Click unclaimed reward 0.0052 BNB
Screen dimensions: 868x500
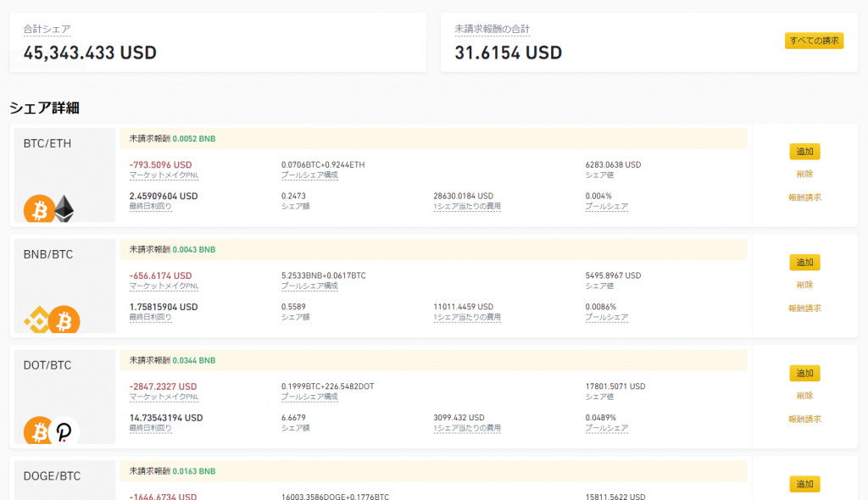pyautogui.click(x=194, y=138)
